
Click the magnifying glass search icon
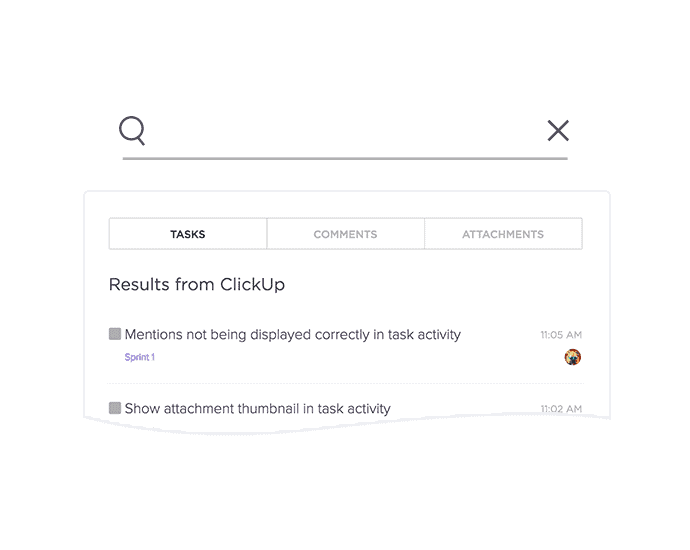(x=132, y=131)
